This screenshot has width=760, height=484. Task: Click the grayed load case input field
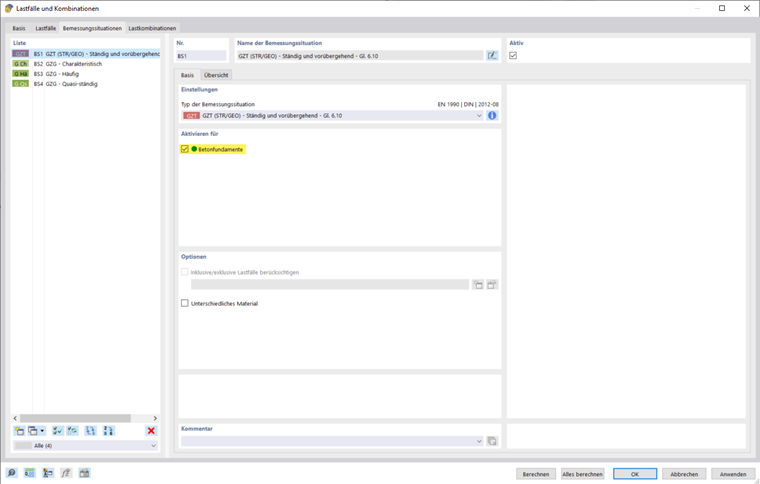coord(330,285)
